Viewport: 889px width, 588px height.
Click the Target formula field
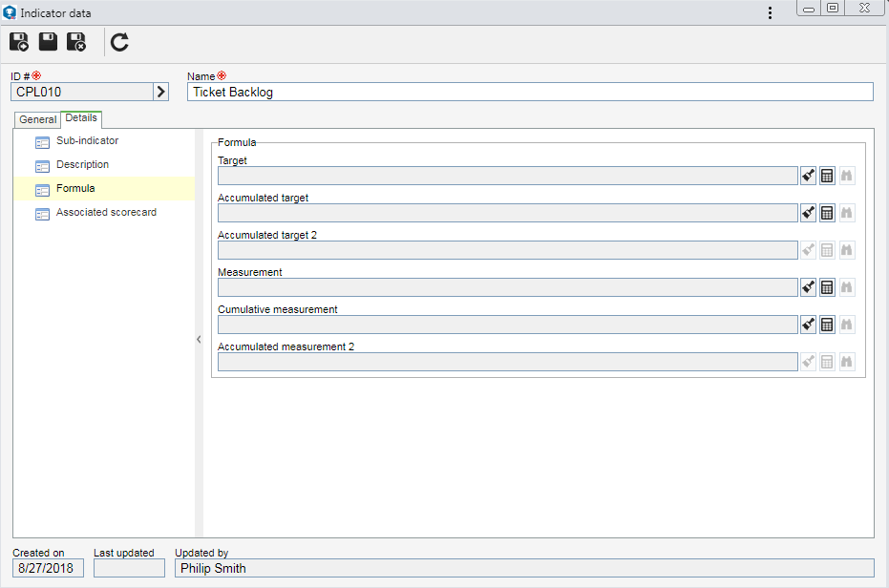pyautogui.click(x=507, y=176)
